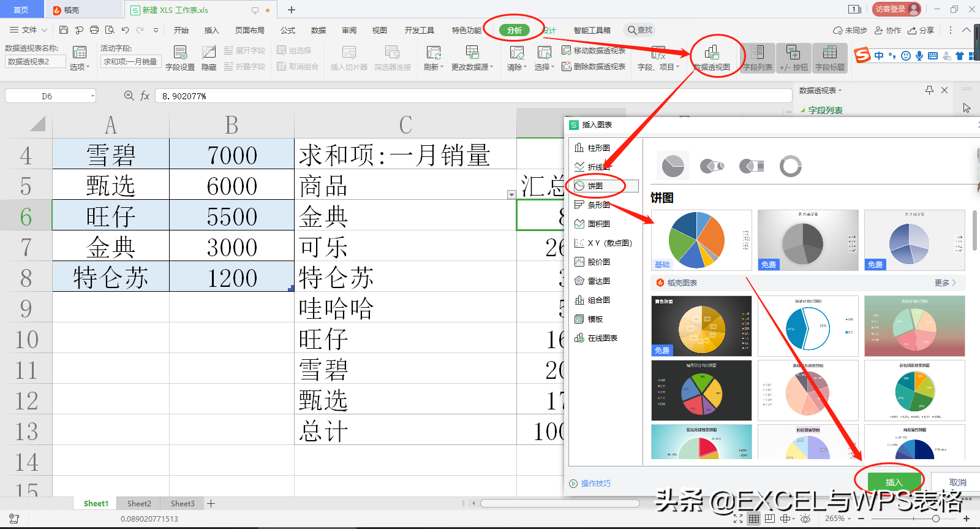
Task: Click 更多 link for 稻壳图表
Action: [945, 283]
